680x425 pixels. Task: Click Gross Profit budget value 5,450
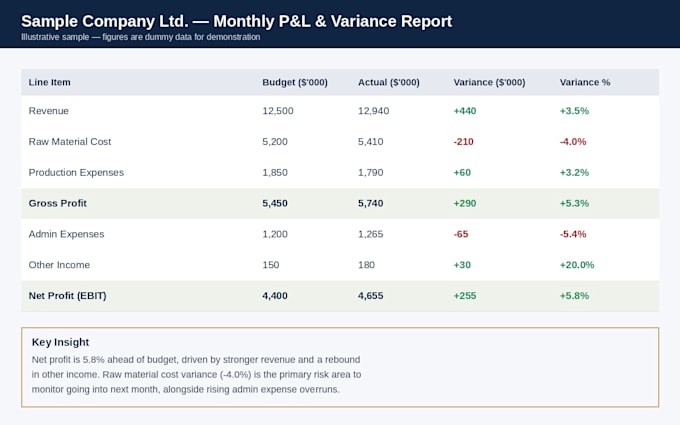tap(275, 203)
